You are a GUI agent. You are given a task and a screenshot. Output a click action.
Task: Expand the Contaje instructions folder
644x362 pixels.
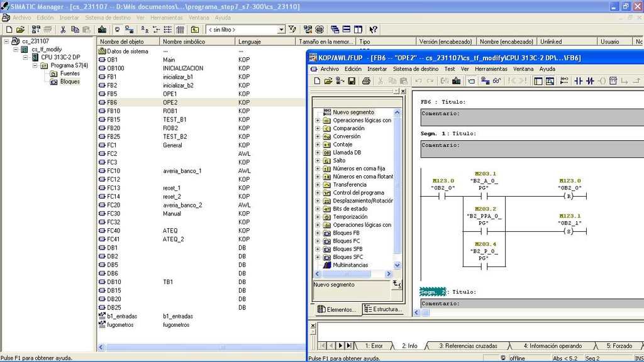[318, 145]
